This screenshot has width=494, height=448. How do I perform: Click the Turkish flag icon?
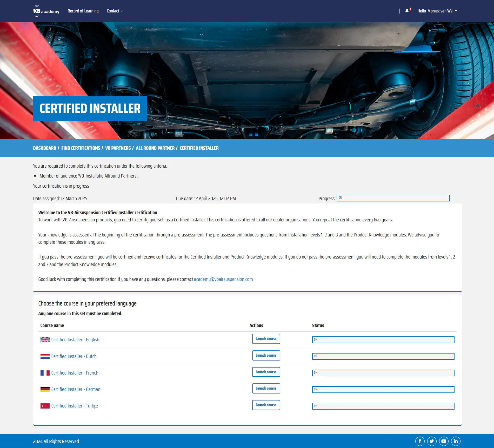45,406
